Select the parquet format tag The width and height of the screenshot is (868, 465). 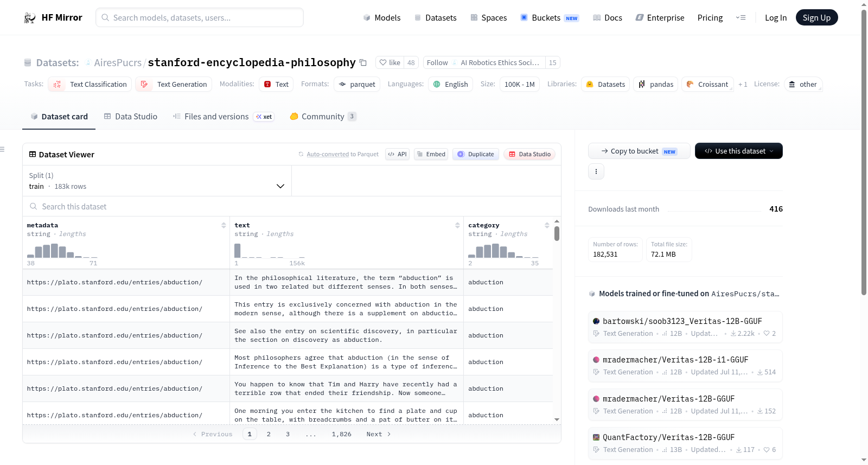(357, 84)
